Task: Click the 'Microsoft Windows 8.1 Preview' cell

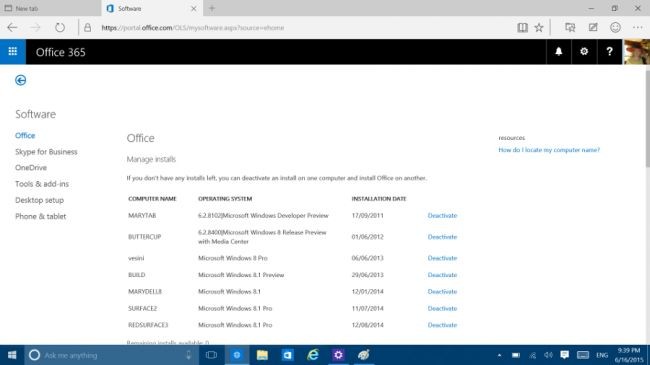Action: (241, 275)
